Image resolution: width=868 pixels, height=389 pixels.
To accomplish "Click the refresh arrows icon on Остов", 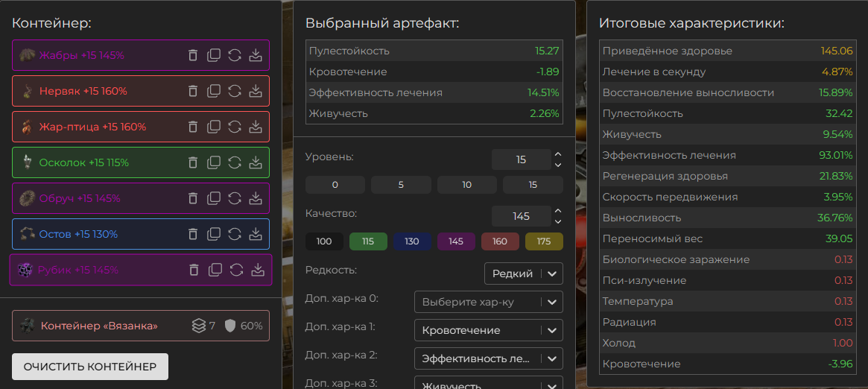I will coord(235,234).
